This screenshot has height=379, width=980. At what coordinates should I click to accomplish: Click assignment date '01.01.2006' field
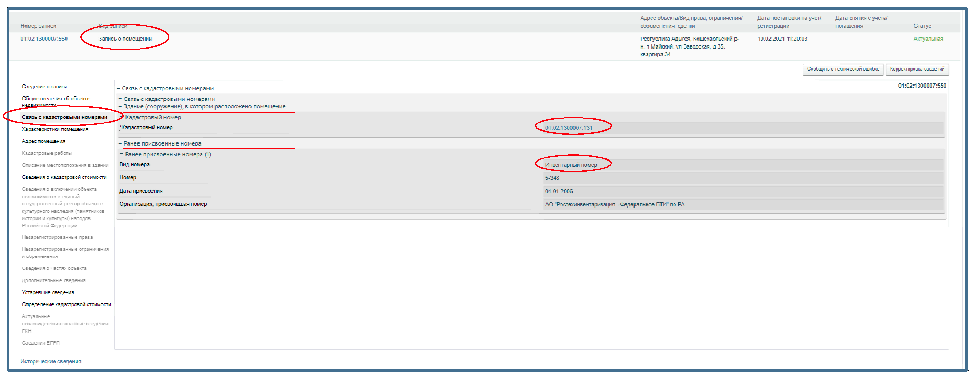pyautogui.click(x=744, y=192)
